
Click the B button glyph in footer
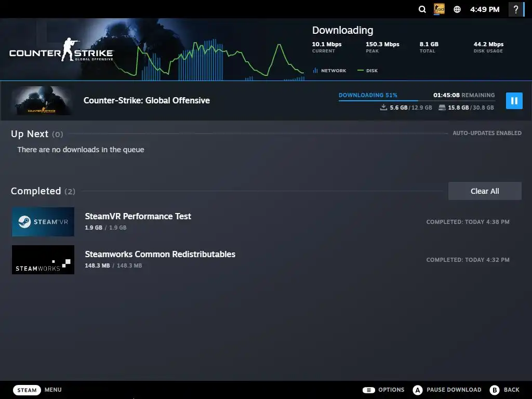[x=495, y=390]
